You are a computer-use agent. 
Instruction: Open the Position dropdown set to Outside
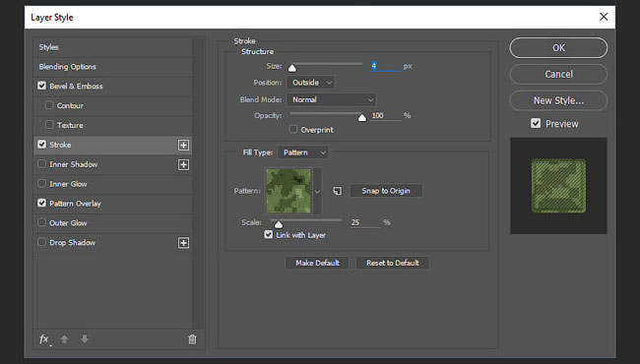[x=310, y=83]
